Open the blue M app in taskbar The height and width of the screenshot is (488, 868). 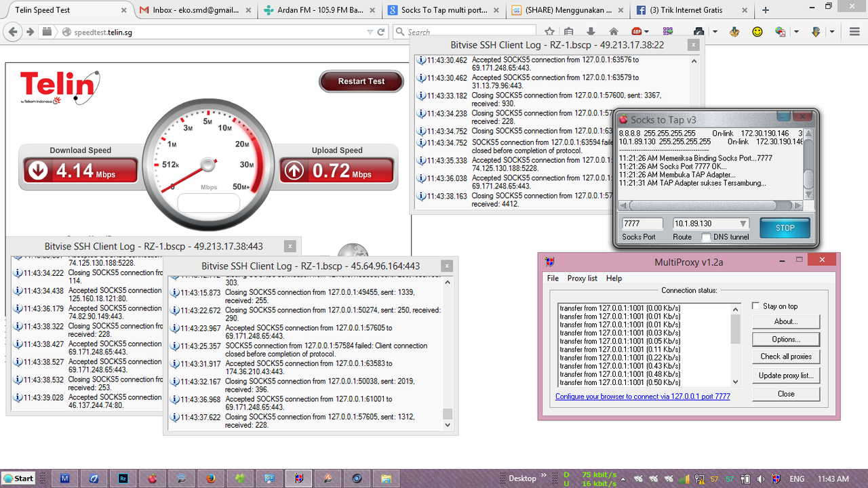point(64,479)
